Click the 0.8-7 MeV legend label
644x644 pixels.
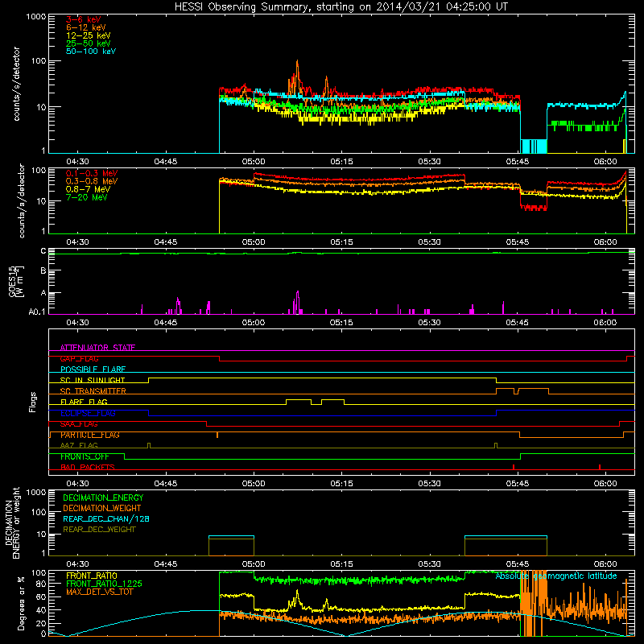[x=88, y=189]
